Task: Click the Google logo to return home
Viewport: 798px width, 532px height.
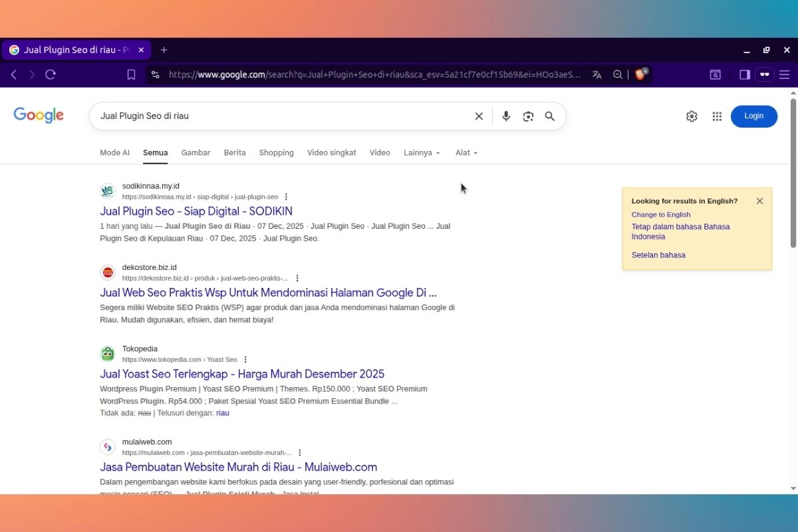Action: pos(38,115)
